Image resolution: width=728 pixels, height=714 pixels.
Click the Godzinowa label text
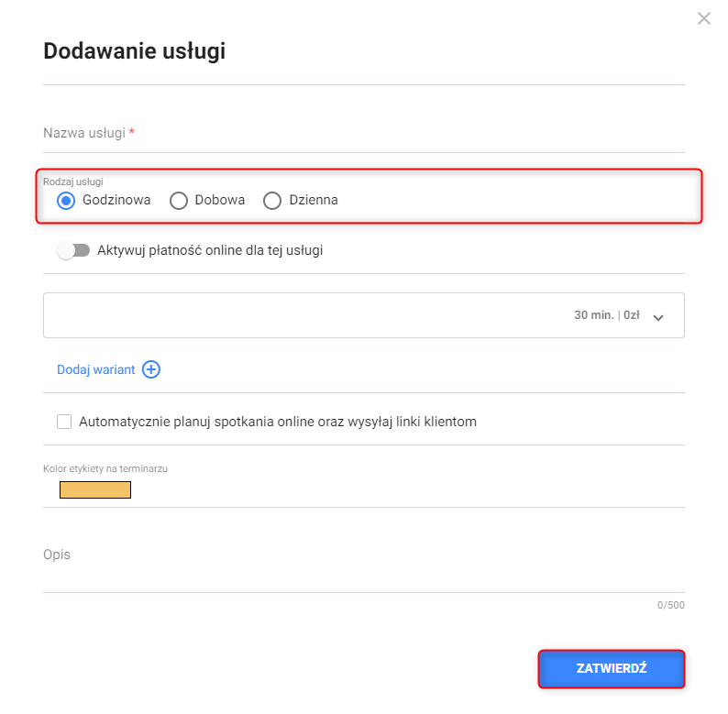(x=116, y=200)
